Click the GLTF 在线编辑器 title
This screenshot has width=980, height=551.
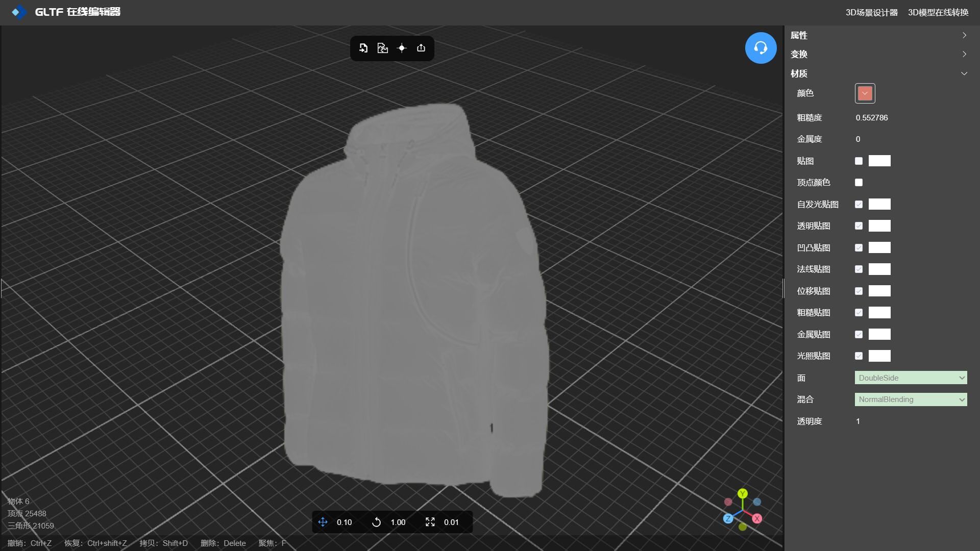pyautogui.click(x=78, y=12)
